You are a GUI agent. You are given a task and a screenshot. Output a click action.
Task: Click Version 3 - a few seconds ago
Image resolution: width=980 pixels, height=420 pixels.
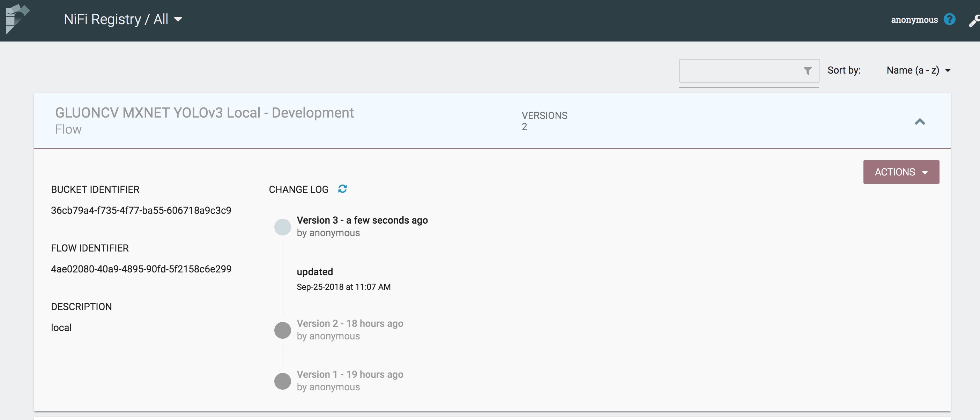click(362, 220)
